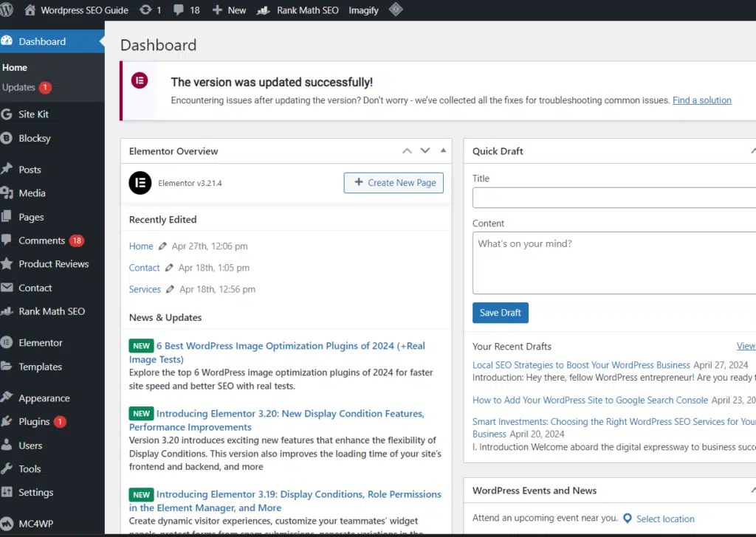Click the Media library icon
This screenshot has width=756, height=537.
click(7, 193)
